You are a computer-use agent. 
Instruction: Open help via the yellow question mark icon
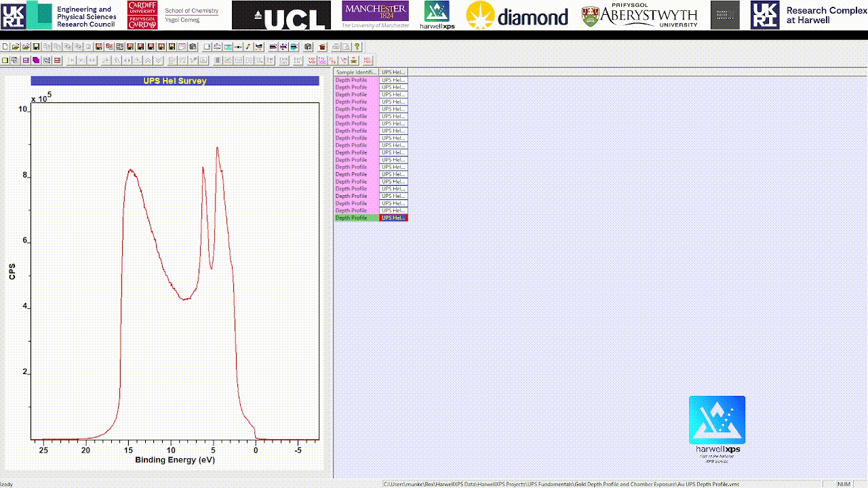(357, 47)
